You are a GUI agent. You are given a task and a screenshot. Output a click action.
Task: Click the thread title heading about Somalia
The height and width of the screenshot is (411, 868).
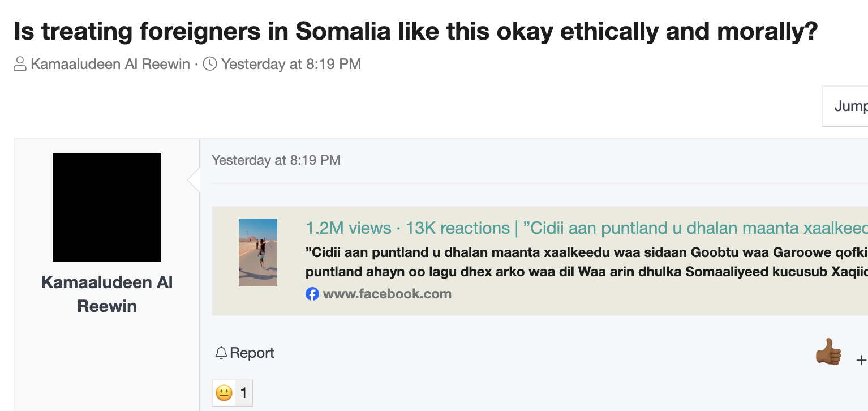click(416, 31)
